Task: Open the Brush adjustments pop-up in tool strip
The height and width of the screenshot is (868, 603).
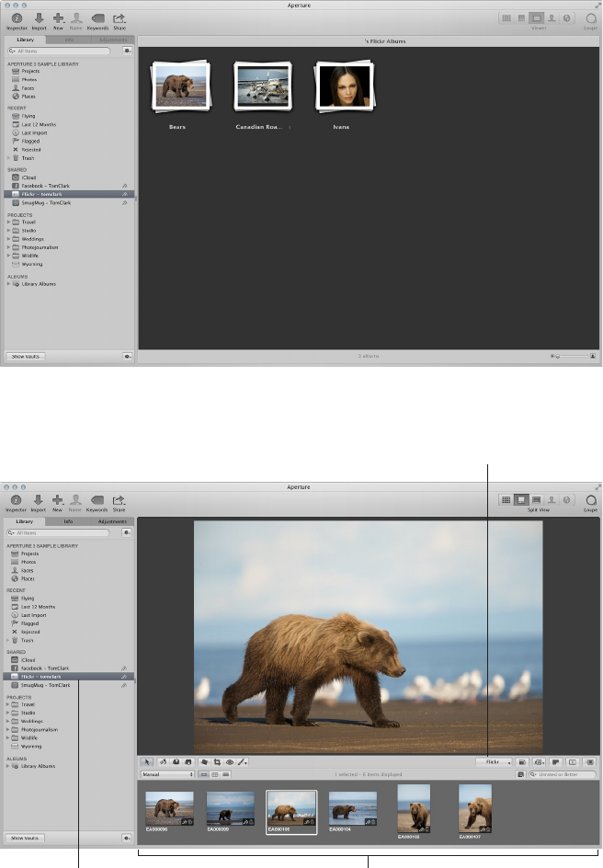Action: pyautogui.click(x=243, y=762)
